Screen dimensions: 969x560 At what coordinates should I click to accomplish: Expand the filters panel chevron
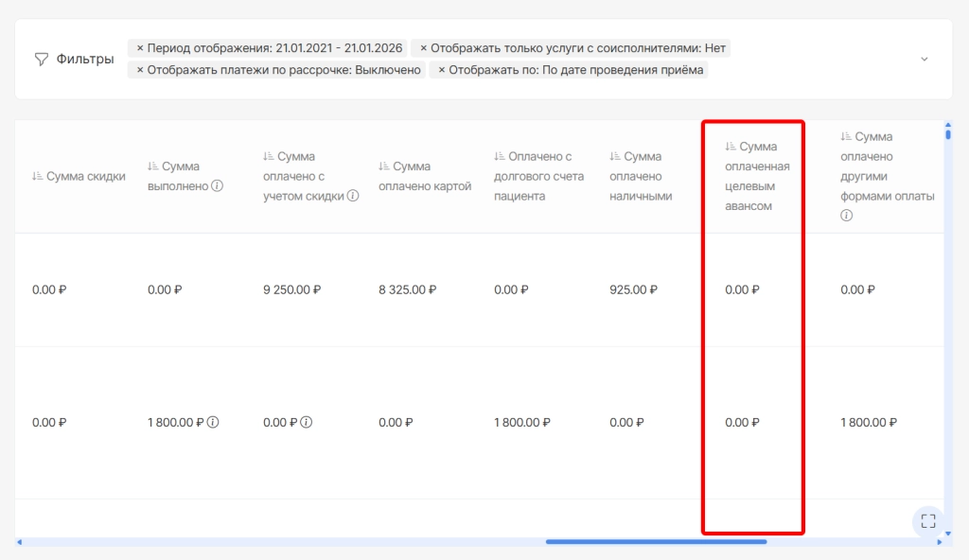click(925, 59)
